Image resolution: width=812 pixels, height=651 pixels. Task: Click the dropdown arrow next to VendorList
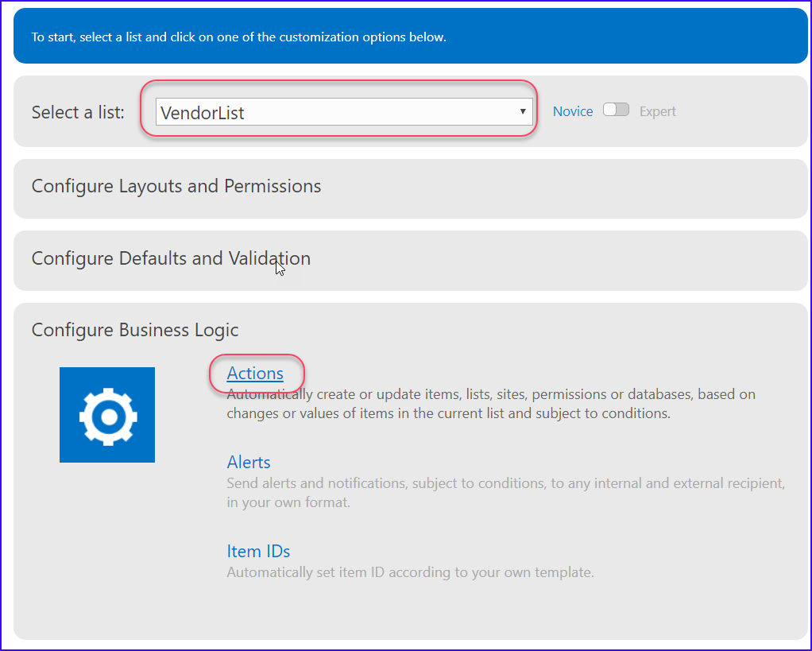click(x=522, y=110)
